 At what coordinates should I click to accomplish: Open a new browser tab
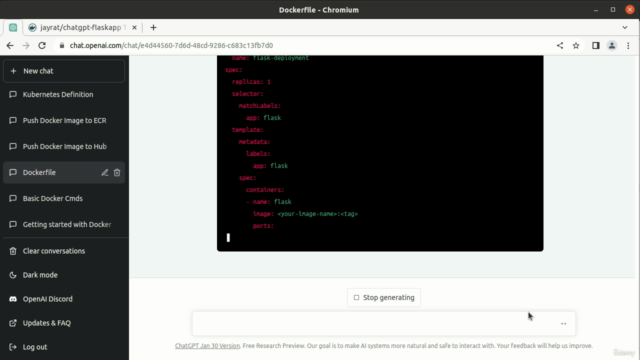click(153, 28)
